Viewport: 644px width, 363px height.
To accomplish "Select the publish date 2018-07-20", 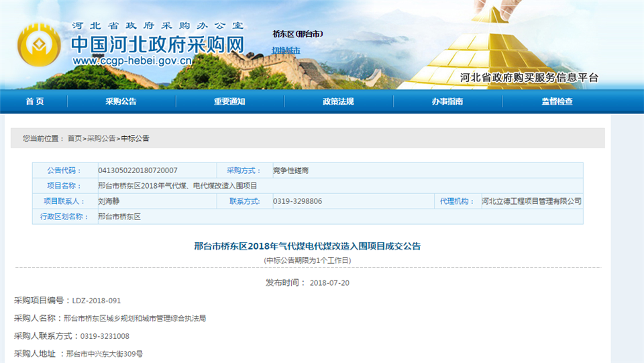I will tap(329, 283).
